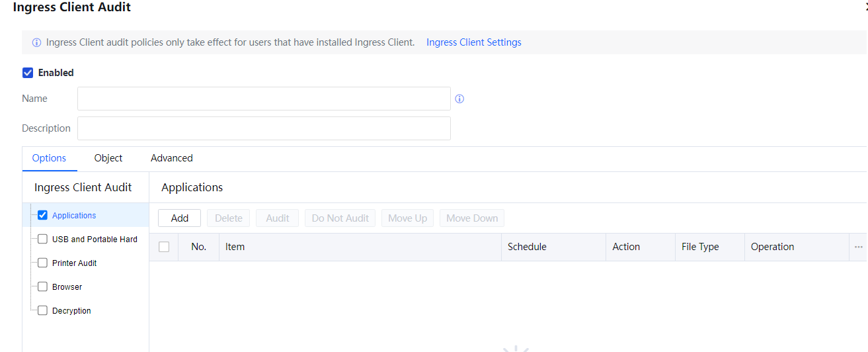The image size is (868, 352).
Task: Open Ingress Client Settings link
Action: click(473, 42)
